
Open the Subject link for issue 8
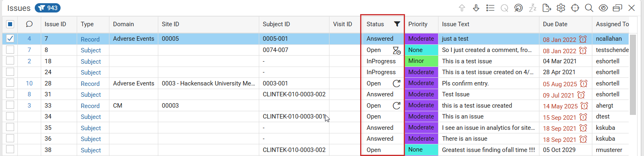click(91, 50)
